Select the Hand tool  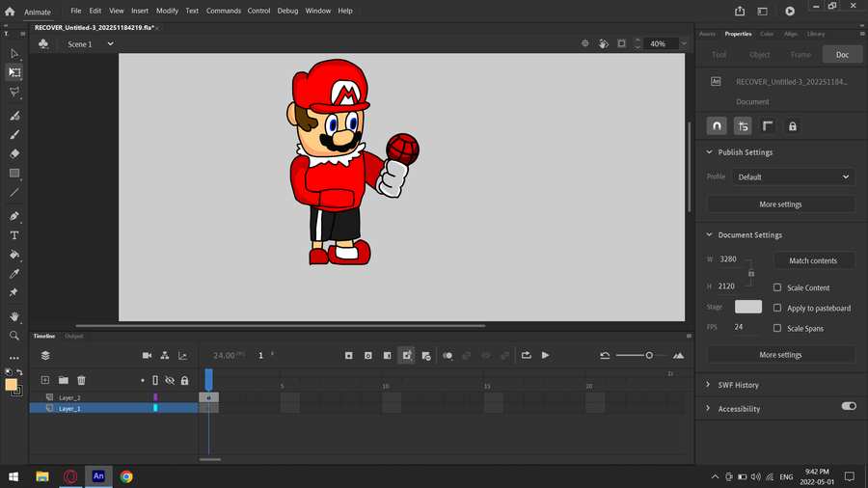pos(14,316)
